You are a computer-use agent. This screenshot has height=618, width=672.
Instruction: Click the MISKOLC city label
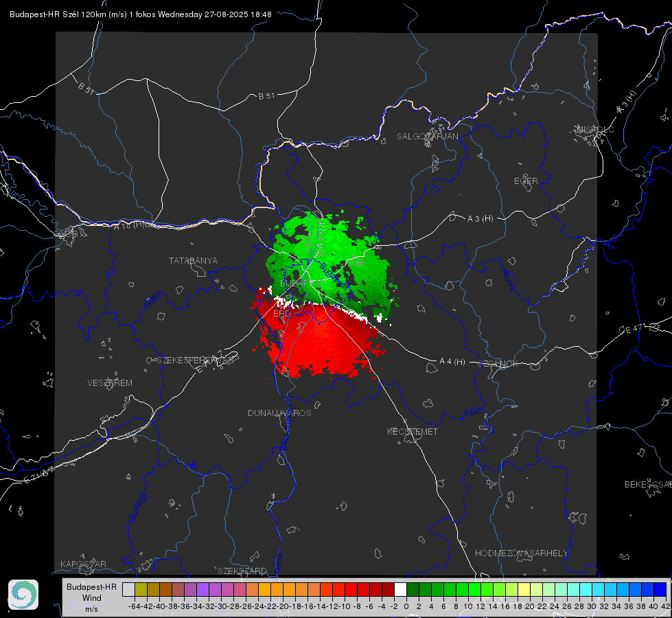[x=595, y=129]
